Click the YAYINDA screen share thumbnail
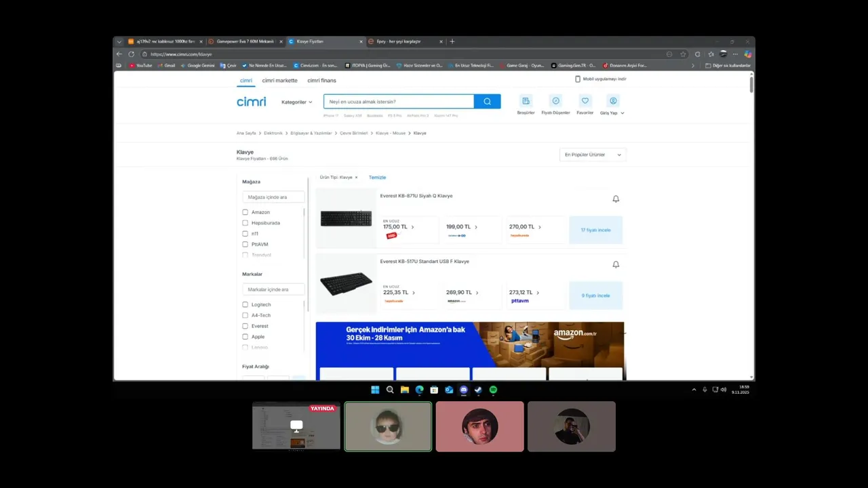Viewport: 868px width, 488px height. coord(296,426)
